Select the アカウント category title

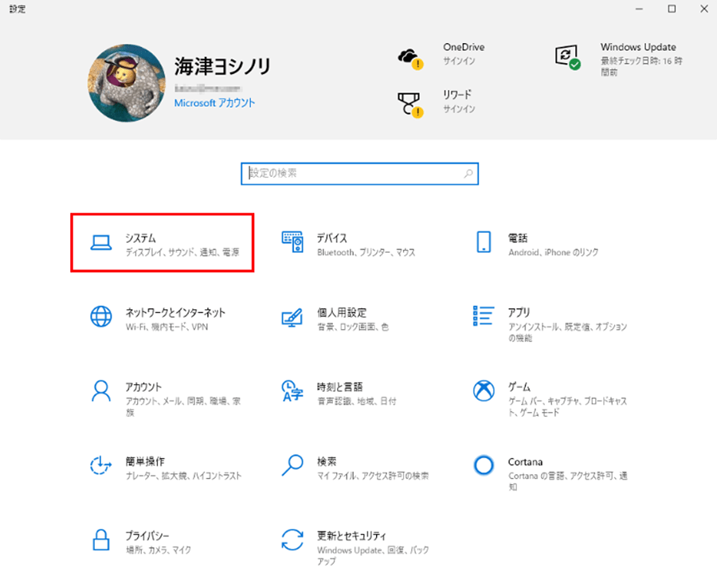143,387
